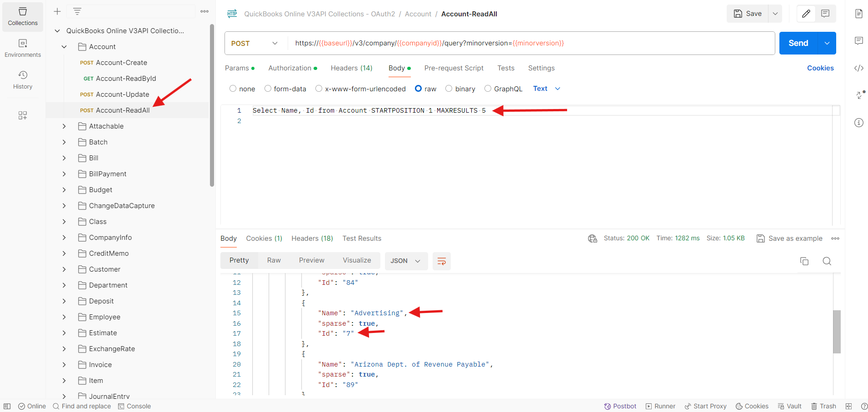Click the request URL input field
Image resolution: width=868 pixels, height=412 pixels.
[530, 43]
